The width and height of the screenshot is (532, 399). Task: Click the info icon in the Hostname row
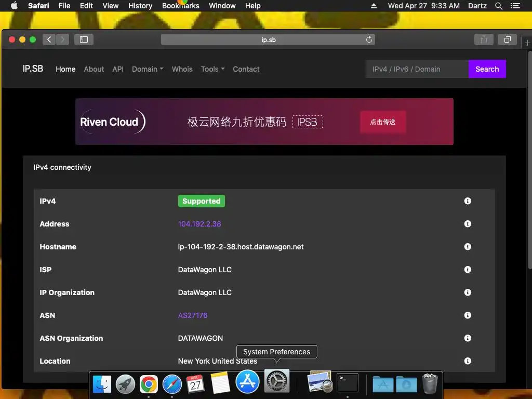click(468, 247)
